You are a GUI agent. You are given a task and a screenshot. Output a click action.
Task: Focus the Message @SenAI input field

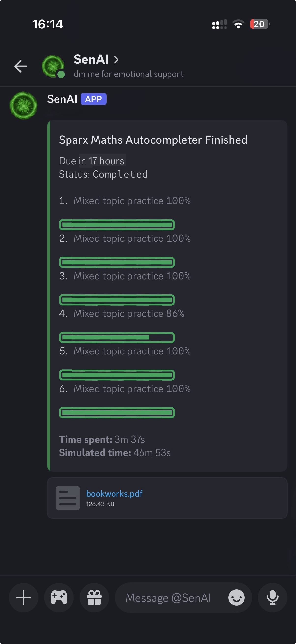(x=168, y=598)
